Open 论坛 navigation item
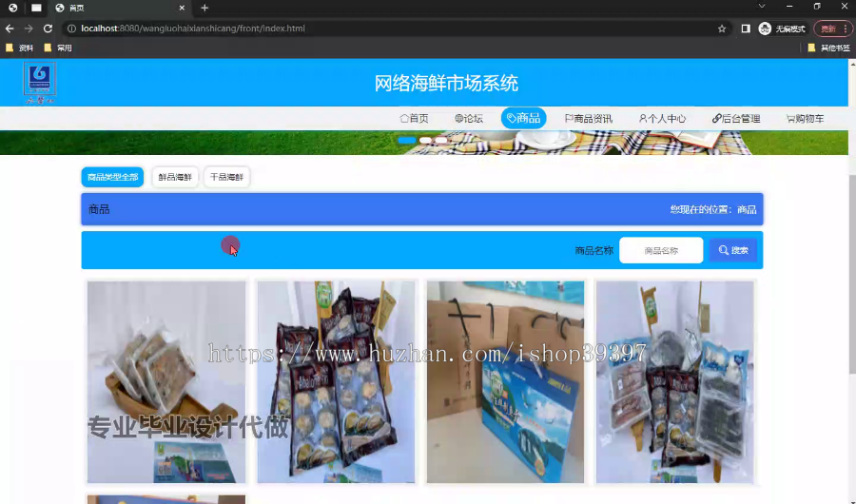This screenshot has height=504, width=856. [x=469, y=119]
